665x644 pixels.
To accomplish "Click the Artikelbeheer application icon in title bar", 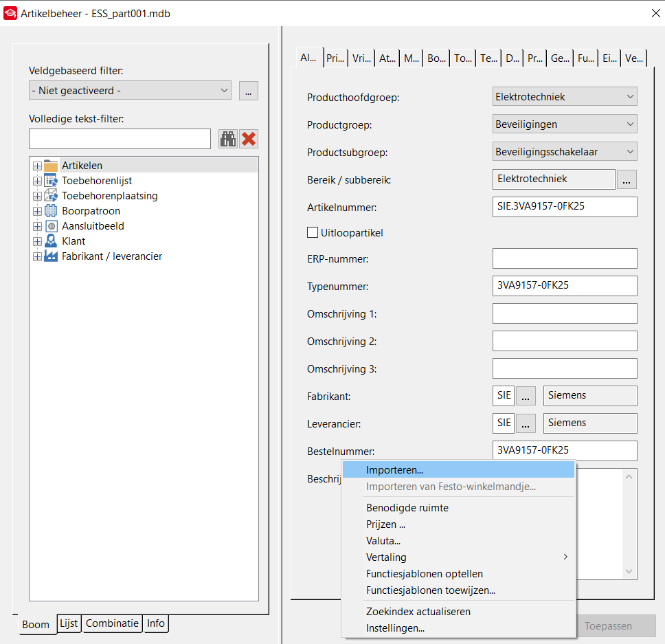I will click(10, 13).
